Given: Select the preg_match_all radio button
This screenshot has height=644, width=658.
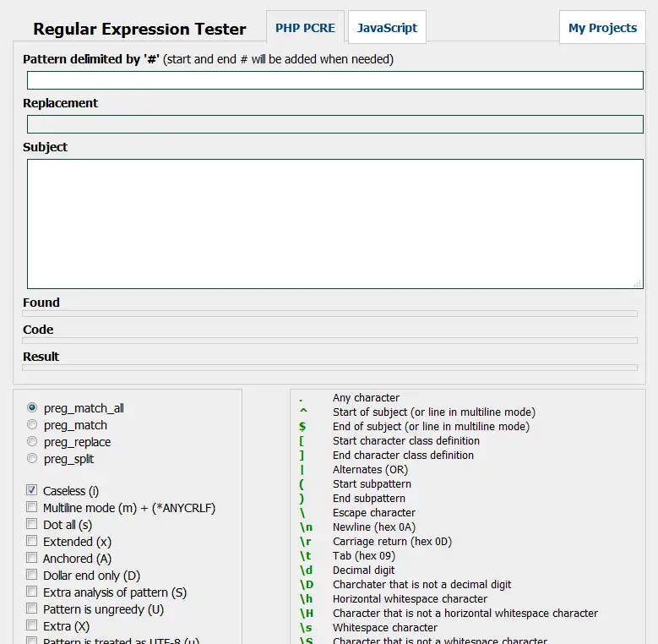Looking at the screenshot, I should (32, 407).
